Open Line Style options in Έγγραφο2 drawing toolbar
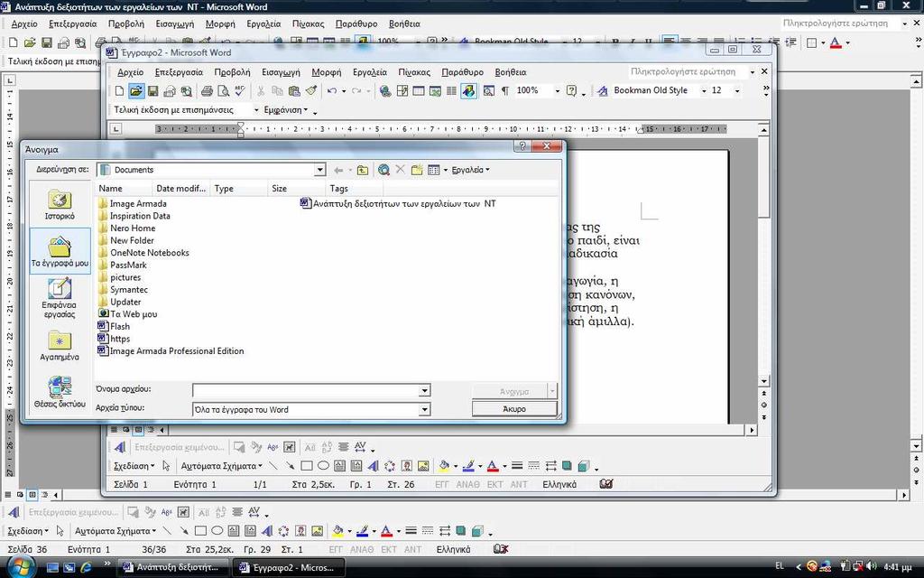The width and height of the screenshot is (924, 578). point(517,466)
